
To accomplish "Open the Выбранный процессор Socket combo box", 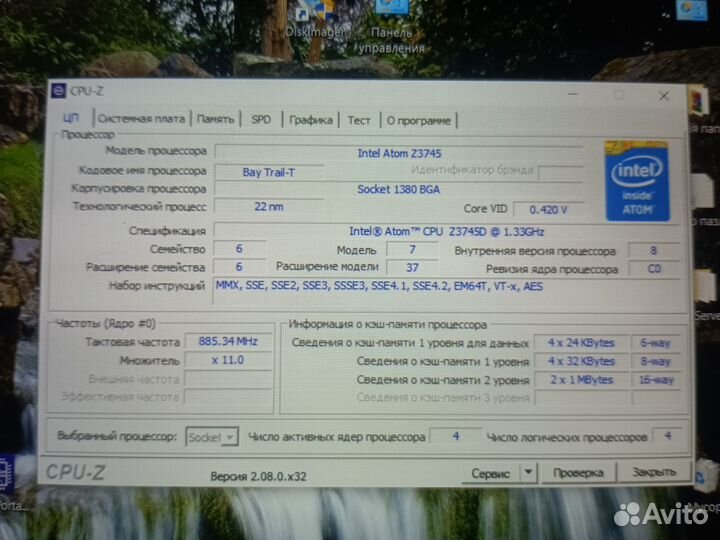I will [x=212, y=437].
